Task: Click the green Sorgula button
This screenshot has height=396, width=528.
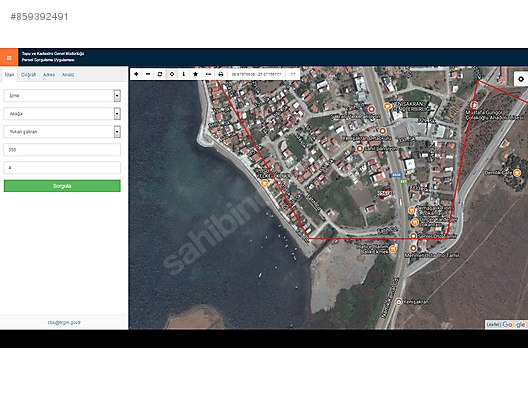Action: point(62,186)
